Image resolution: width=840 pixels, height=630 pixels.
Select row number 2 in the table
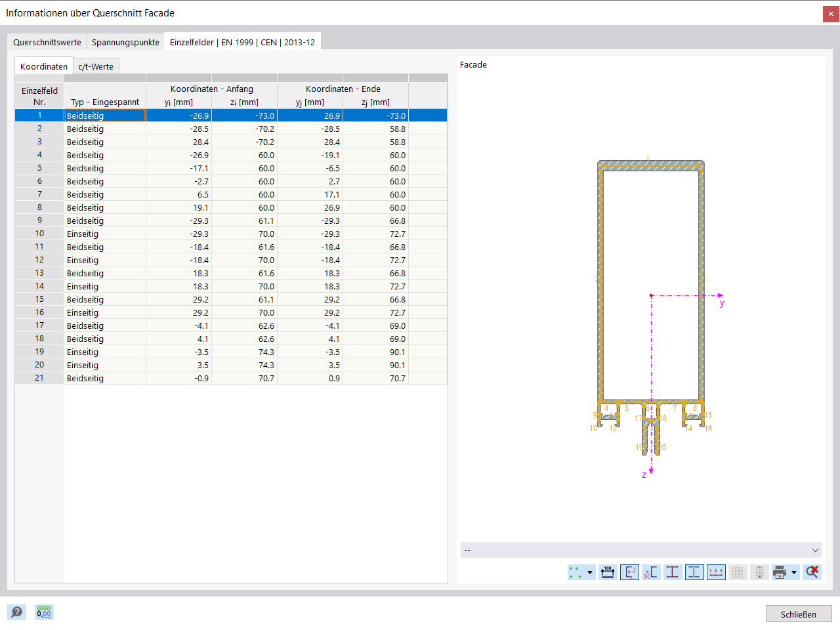pos(39,129)
